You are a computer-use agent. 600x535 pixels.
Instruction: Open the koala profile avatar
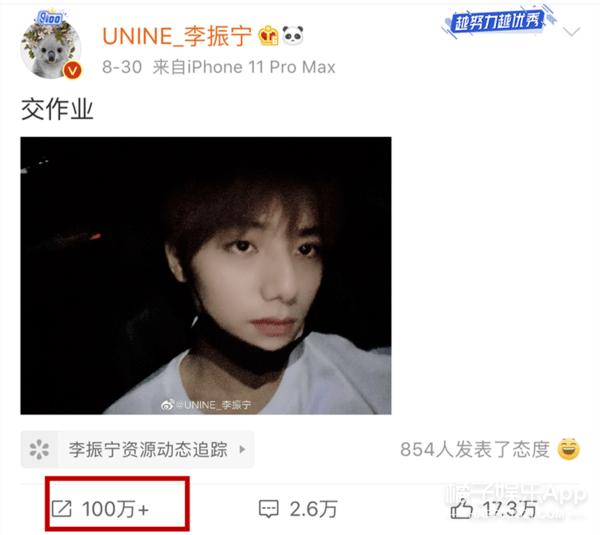(51, 45)
